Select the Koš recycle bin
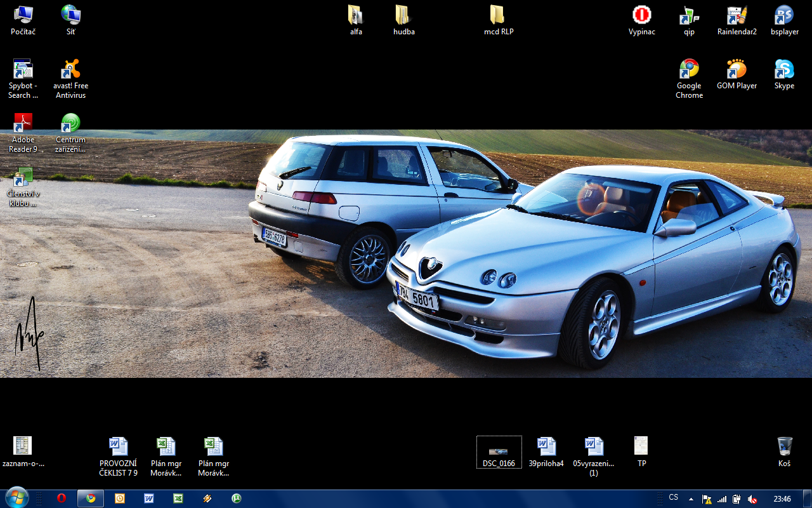Viewport: 812px width, 508px height. (784, 446)
